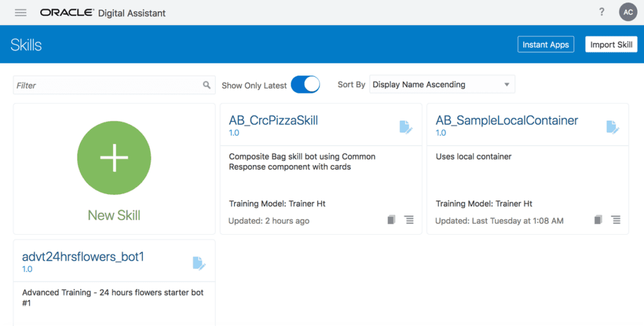
Task: Click the Show Only Latest label
Action: click(x=254, y=85)
